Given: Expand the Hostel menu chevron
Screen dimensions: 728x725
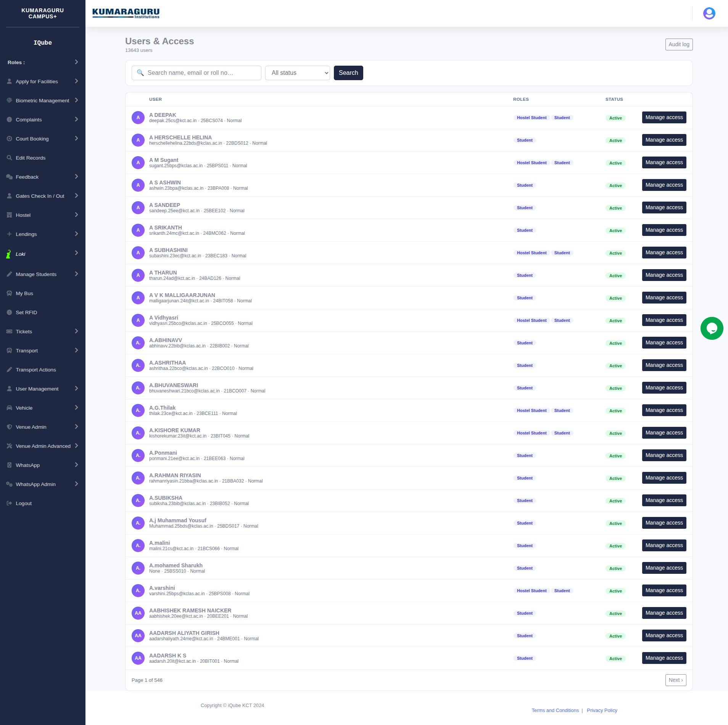Looking at the screenshot, I should click(x=76, y=215).
